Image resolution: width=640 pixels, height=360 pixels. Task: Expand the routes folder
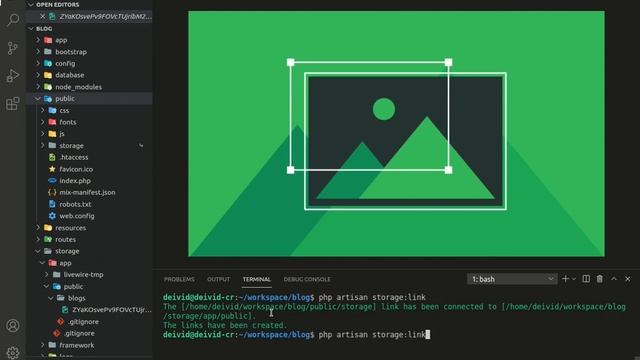[89, 240]
